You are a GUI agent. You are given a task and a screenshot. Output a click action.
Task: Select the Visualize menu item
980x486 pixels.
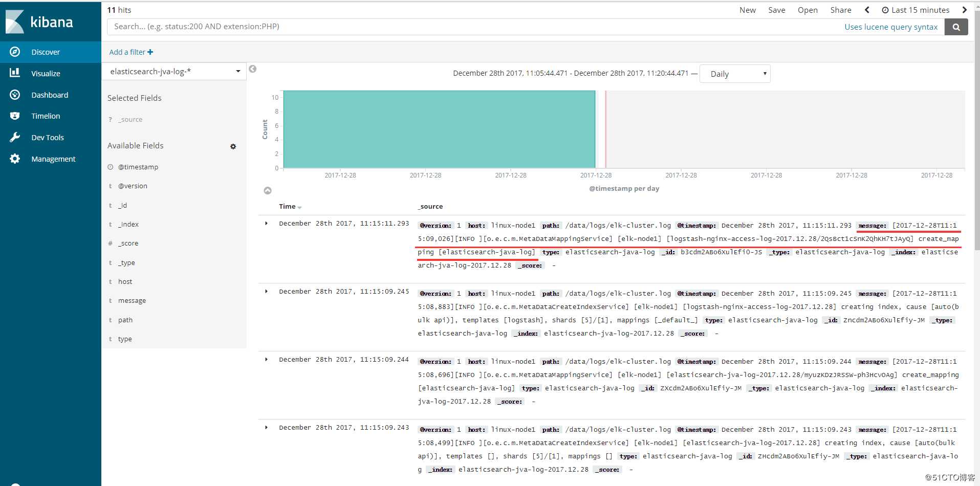51,74
